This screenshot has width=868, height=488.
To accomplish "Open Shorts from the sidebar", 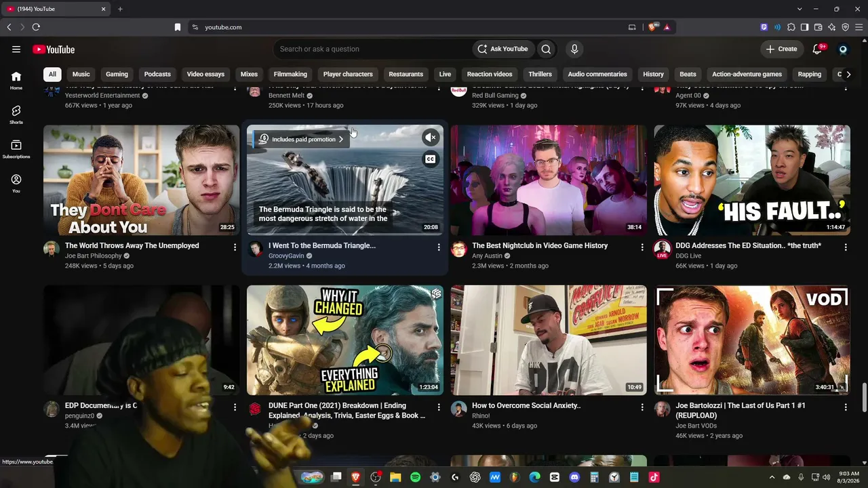I will pyautogui.click(x=16, y=115).
